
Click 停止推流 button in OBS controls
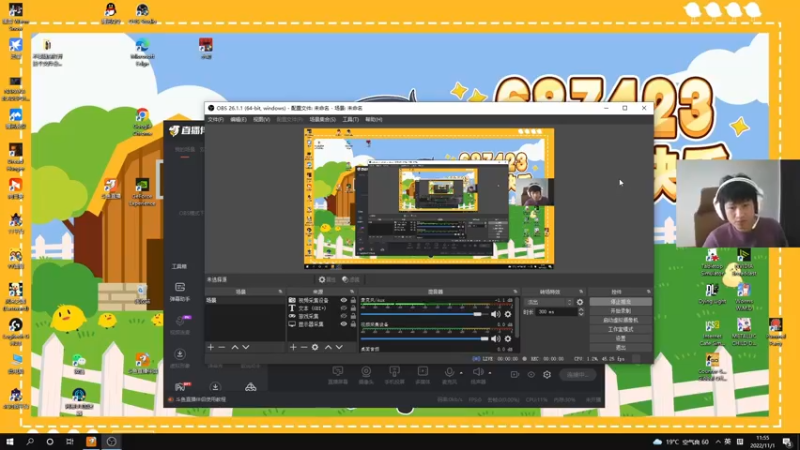point(620,302)
